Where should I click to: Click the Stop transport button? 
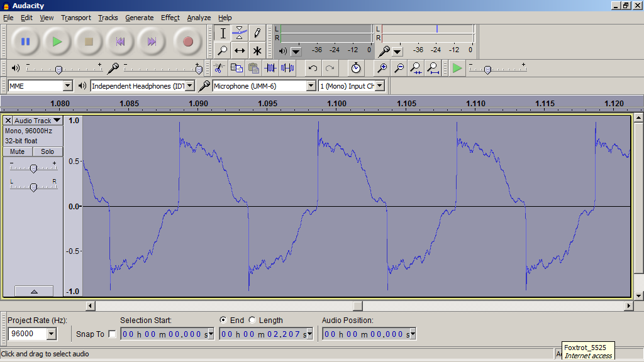pyautogui.click(x=89, y=41)
